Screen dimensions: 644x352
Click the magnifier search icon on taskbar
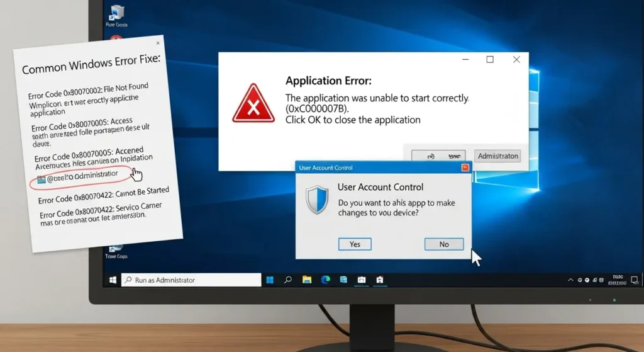pos(288,280)
